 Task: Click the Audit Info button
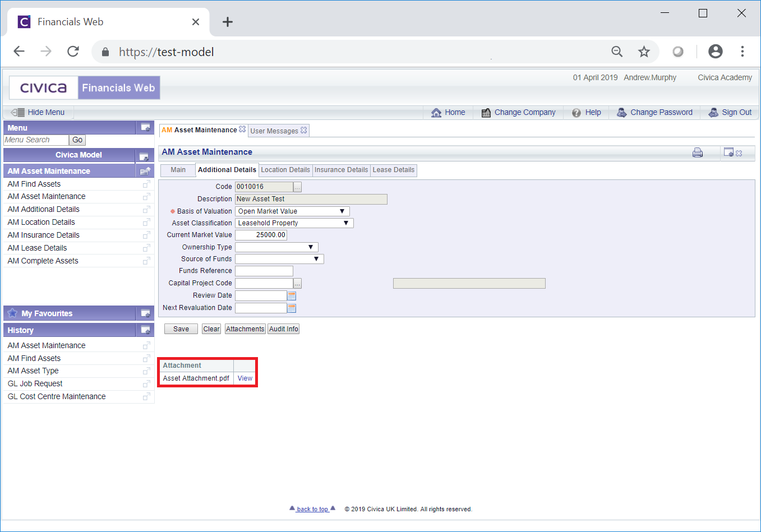(284, 329)
